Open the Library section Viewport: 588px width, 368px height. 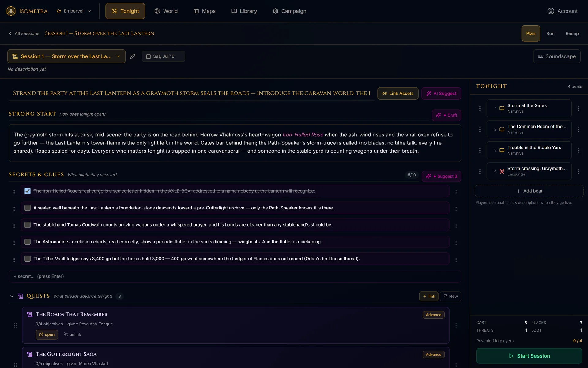(x=244, y=11)
